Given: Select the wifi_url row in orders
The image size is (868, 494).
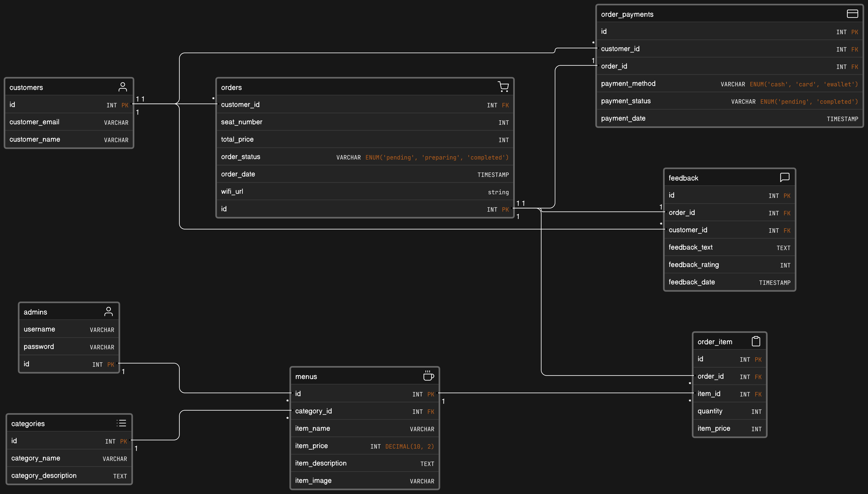Looking at the screenshot, I should 365,192.
